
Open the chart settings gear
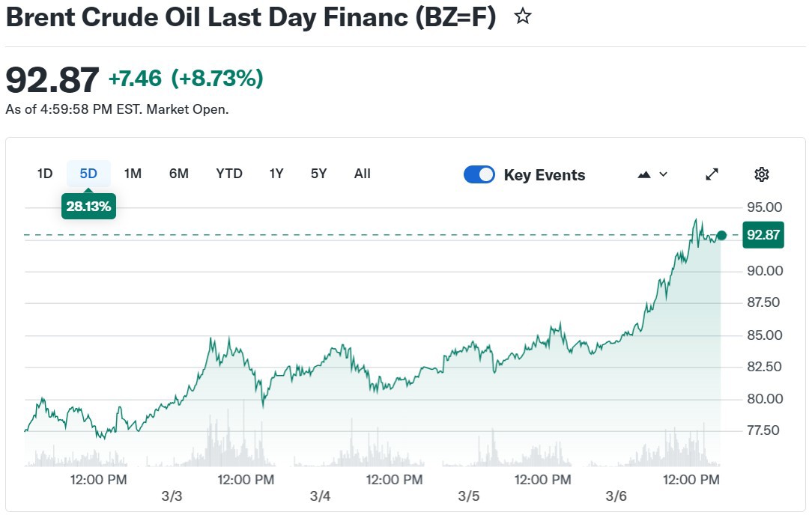(761, 174)
